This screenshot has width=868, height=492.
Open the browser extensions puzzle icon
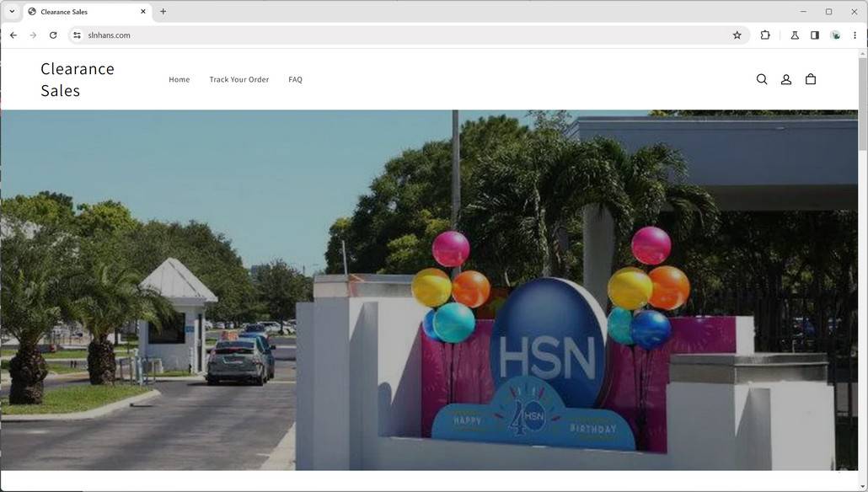(764, 35)
